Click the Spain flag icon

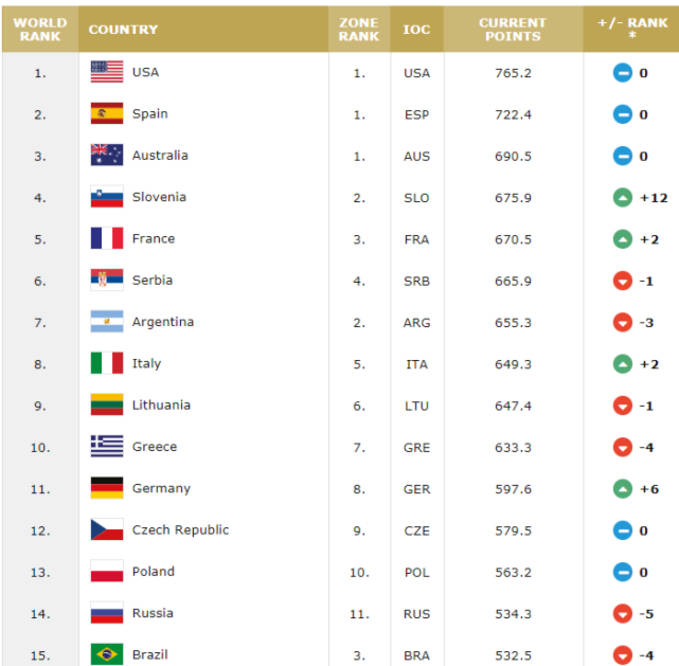click(106, 114)
